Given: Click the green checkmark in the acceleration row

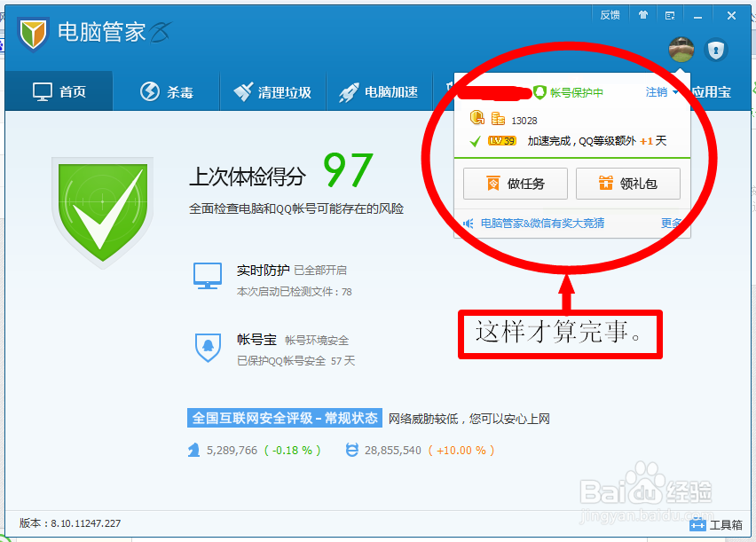Looking at the screenshot, I should coord(475,141).
